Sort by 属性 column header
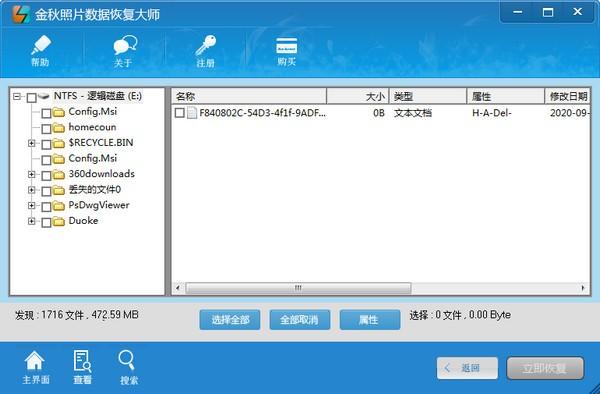 click(x=506, y=96)
